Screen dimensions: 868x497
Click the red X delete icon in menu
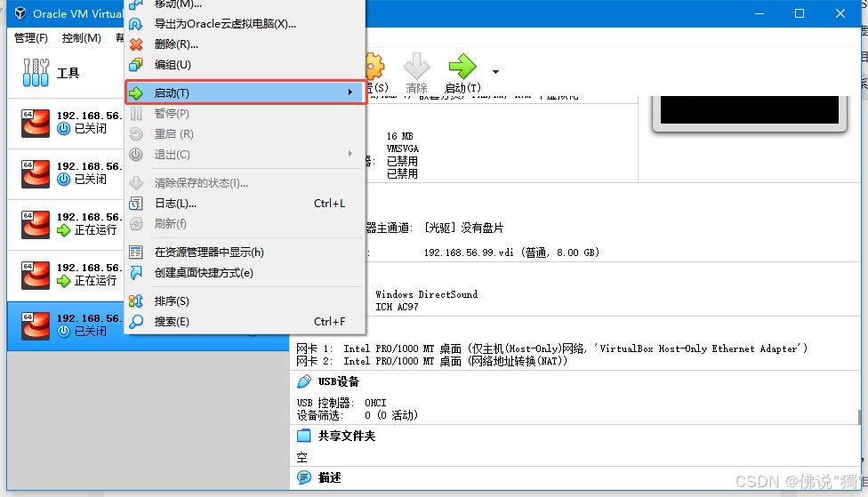pyautogui.click(x=136, y=44)
